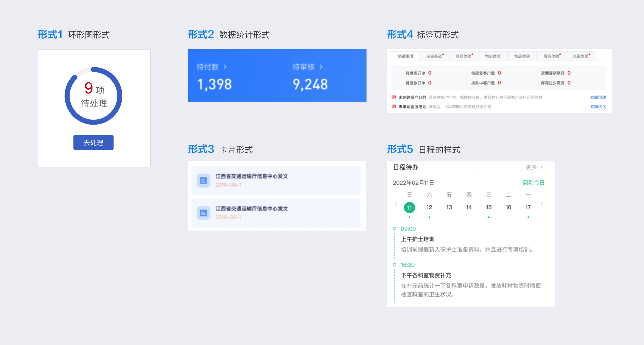Viewport: 644px width, 345px height.
Task: Click red flag beside 未创建客户分群
Action: click(x=393, y=97)
